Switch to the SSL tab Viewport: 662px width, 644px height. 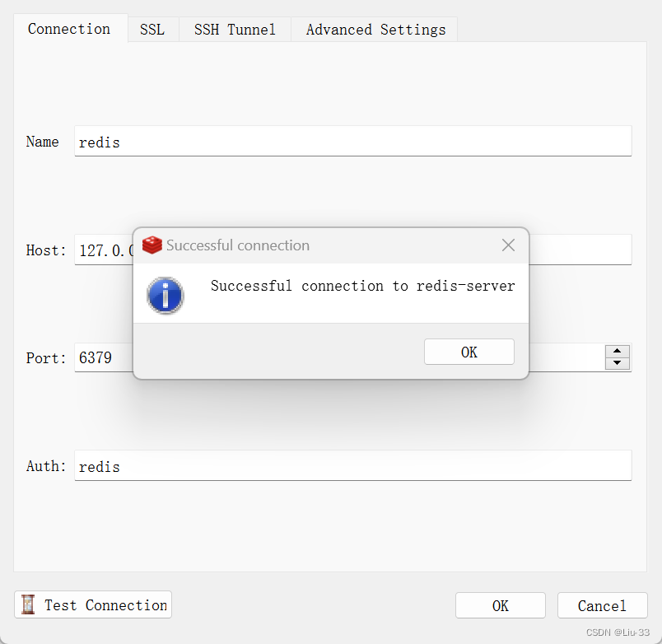[152, 29]
